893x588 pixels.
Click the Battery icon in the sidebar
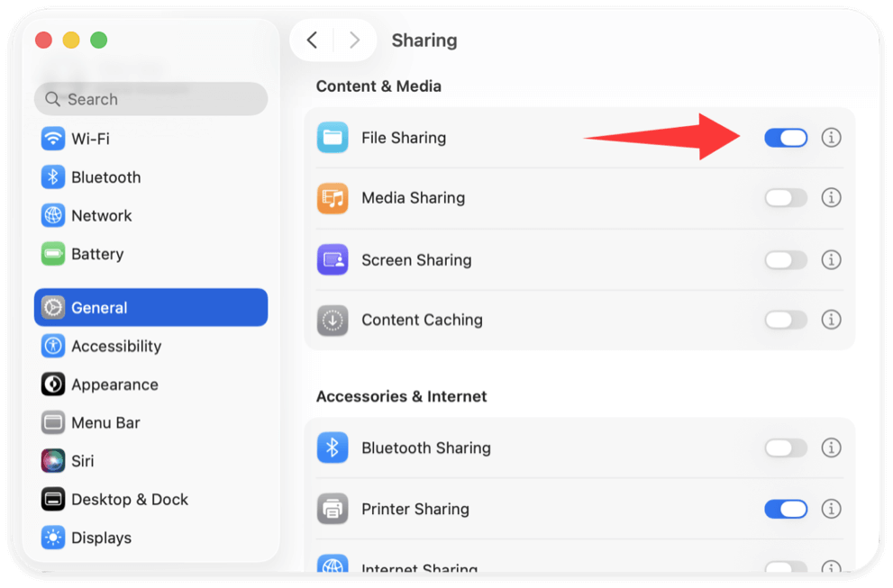52,254
